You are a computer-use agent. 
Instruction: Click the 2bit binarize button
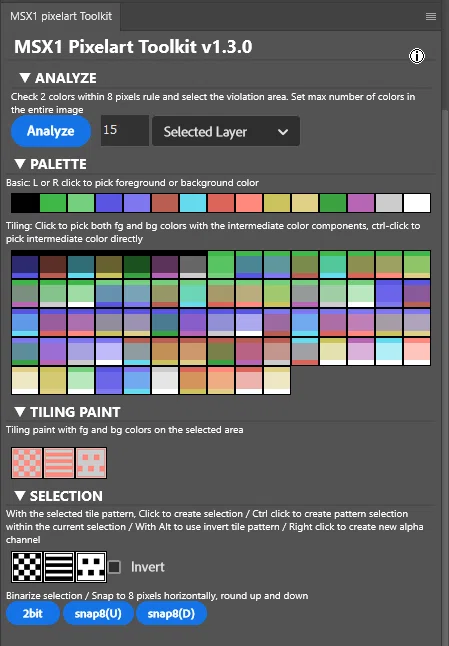(33, 613)
